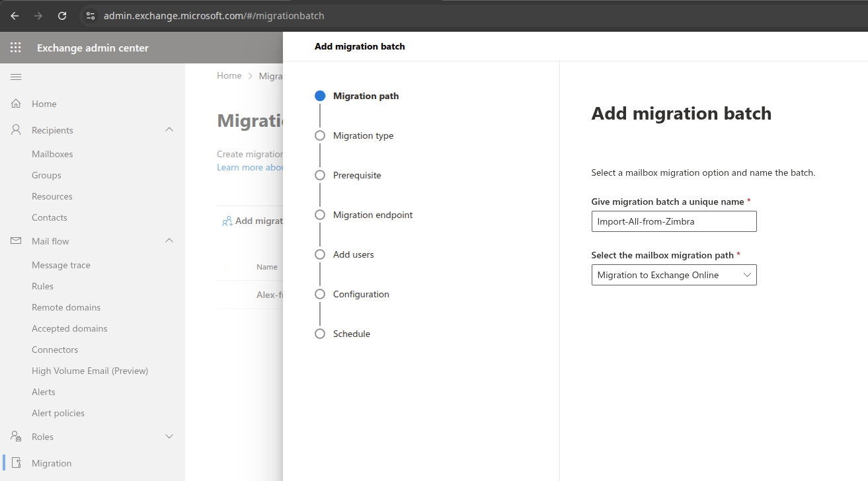Open Rules under Mail flow
868x481 pixels.
click(x=42, y=286)
